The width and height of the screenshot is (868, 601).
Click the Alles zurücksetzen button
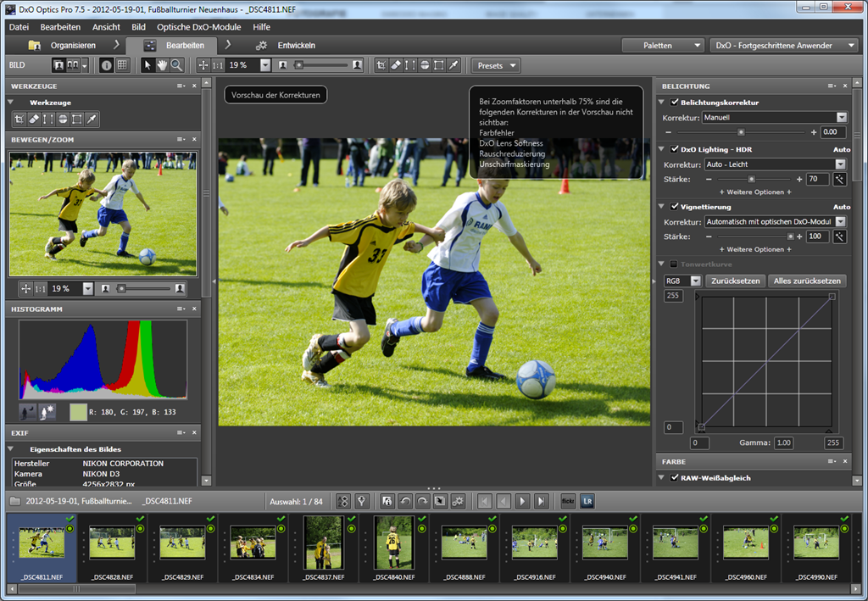pos(806,281)
